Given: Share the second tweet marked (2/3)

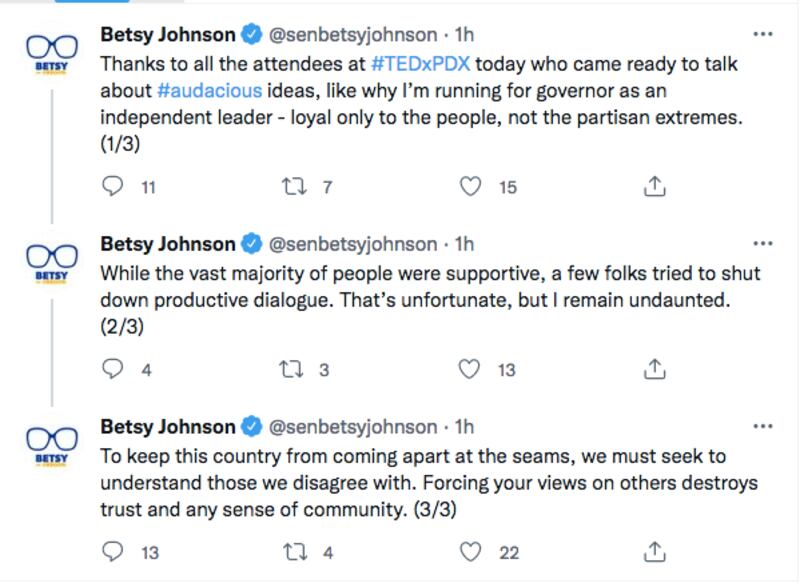Looking at the screenshot, I should pyautogui.click(x=655, y=369).
